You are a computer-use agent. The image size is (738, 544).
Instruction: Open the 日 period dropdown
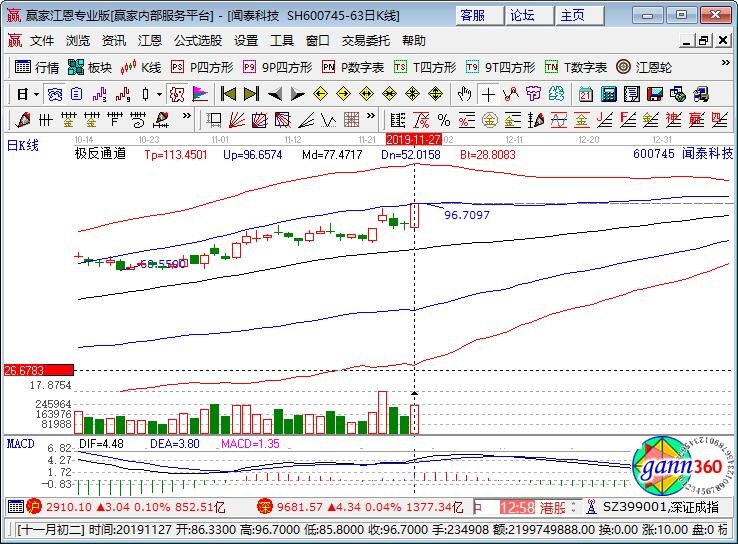27,95
